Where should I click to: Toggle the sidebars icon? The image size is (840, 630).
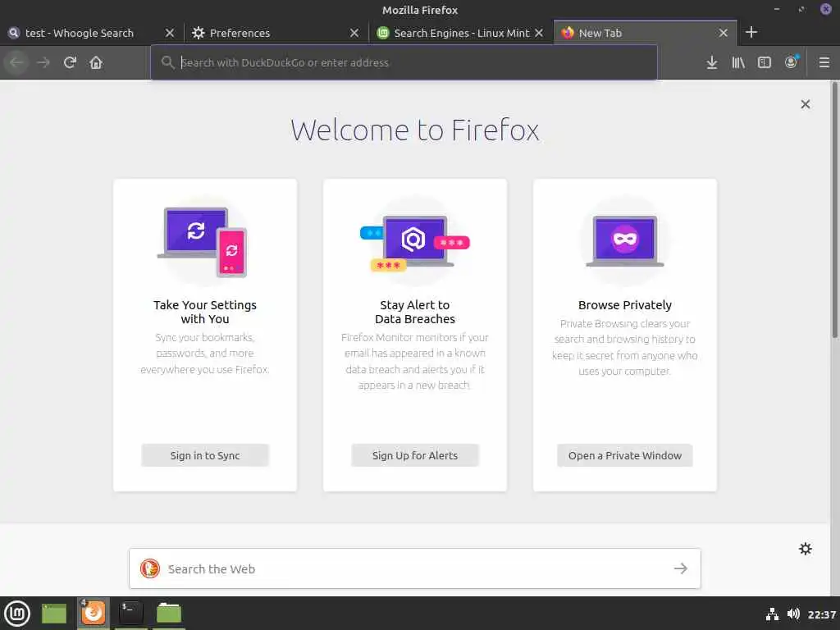click(765, 62)
